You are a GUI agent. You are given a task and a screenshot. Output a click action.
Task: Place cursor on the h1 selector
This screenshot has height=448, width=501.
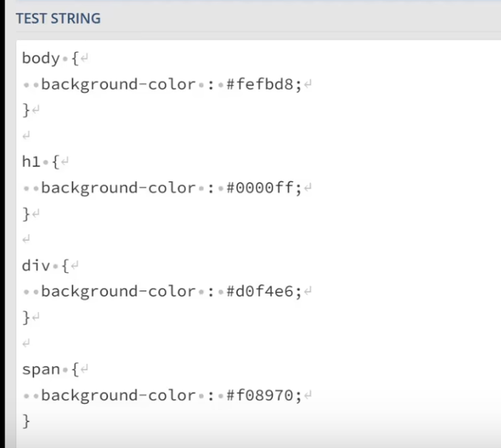(30, 161)
